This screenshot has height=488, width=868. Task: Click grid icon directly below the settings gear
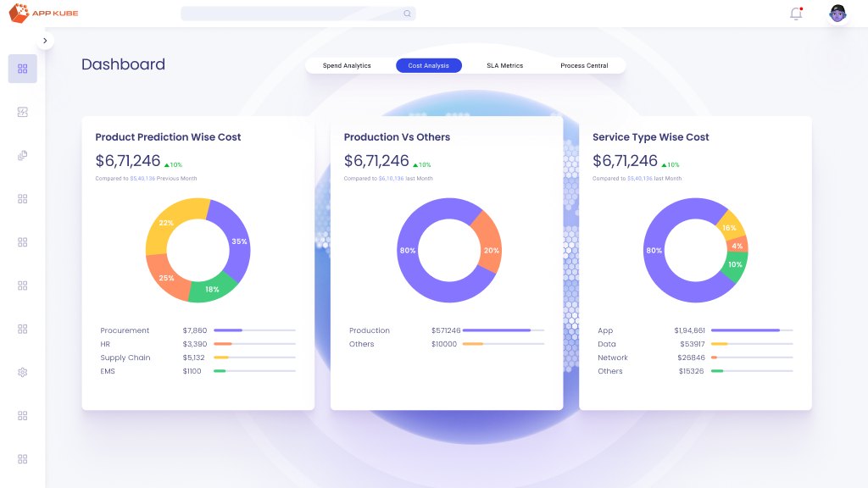click(23, 415)
